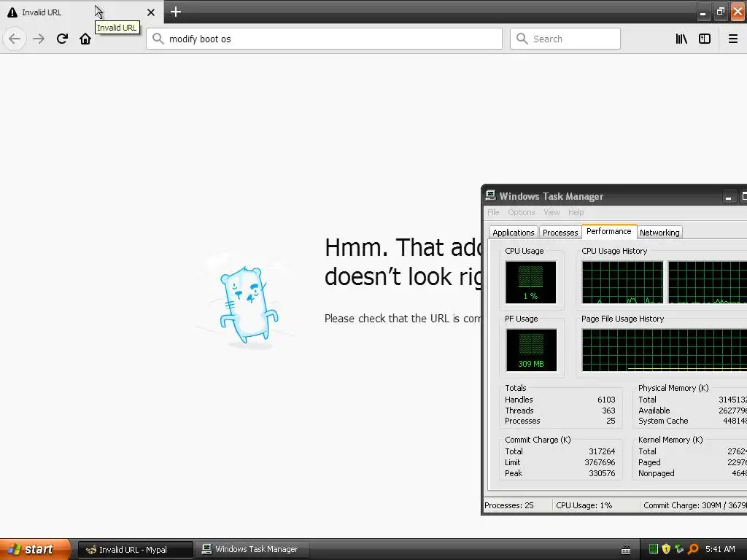Click the CPU Usage gauge showing 1 %
Image resolution: width=747 pixels, height=560 pixels.
click(531, 282)
